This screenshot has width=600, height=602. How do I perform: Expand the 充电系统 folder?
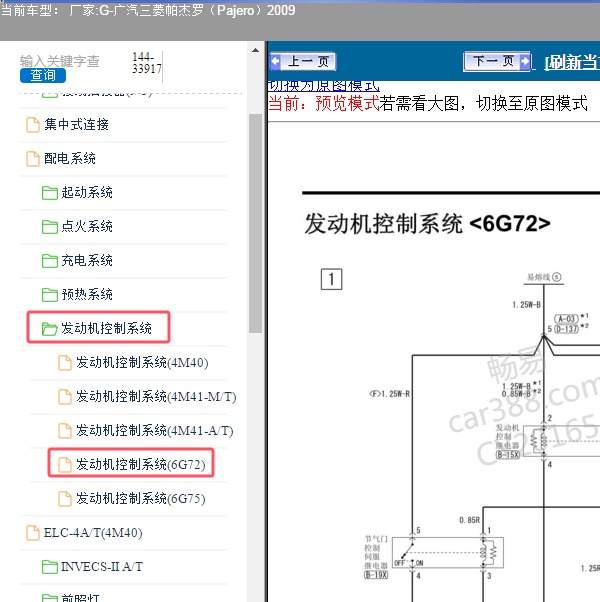87,260
